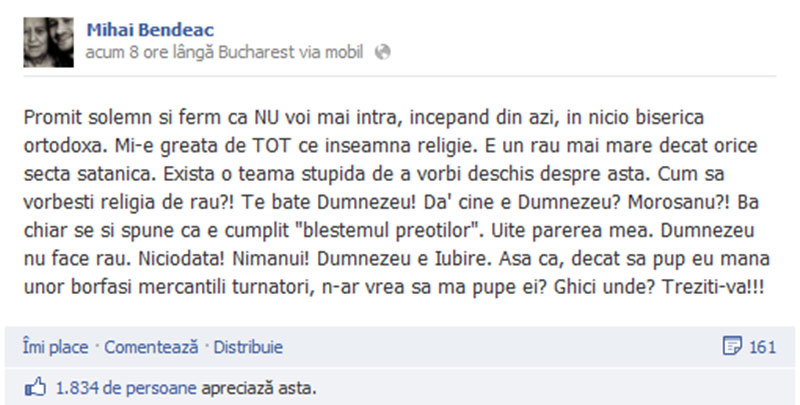Click 'Comentează' to comment on the post
This screenshot has height=405, width=800.
tap(151, 347)
